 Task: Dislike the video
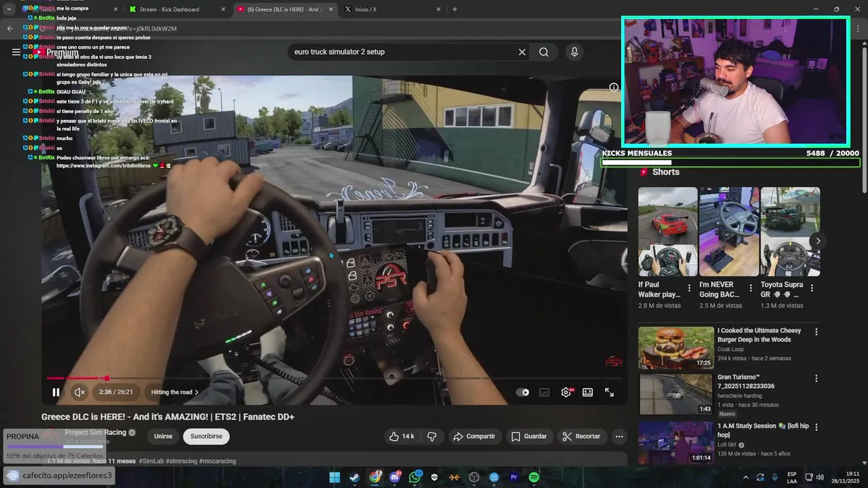pos(432,436)
